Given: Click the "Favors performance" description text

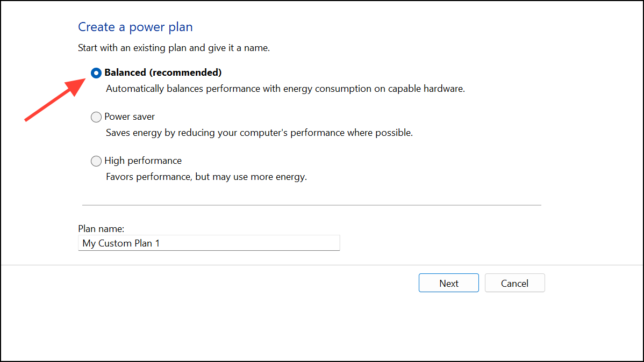Looking at the screenshot, I should click(206, 177).
